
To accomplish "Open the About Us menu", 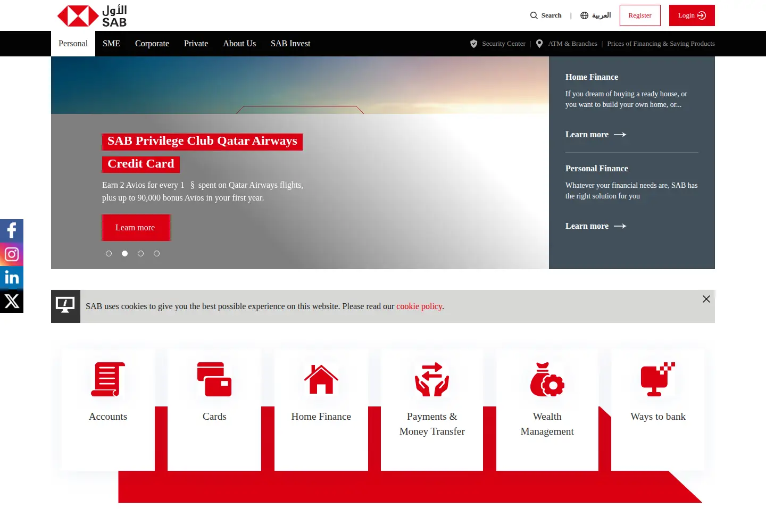I will (x=239, y=44).
